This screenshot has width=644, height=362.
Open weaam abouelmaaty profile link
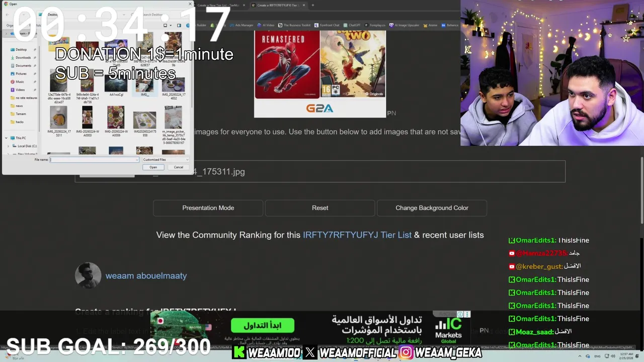click(x=146, y=276)
